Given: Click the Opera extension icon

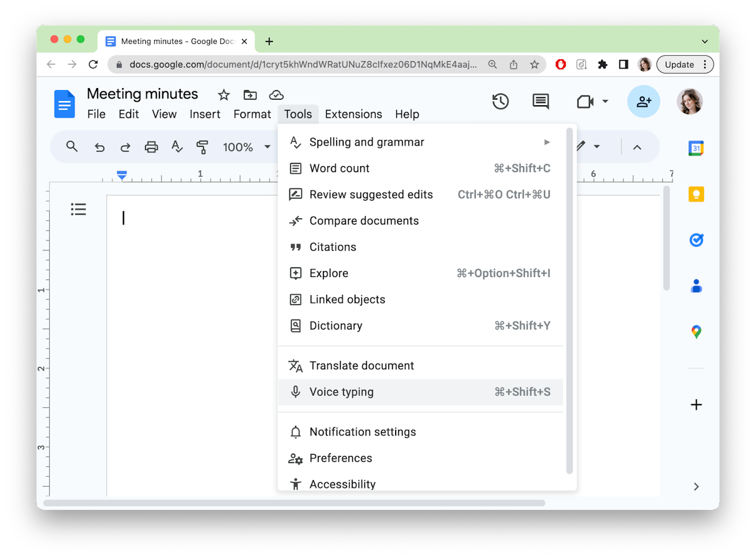Looking at the screenshot, I should [561, 64].
